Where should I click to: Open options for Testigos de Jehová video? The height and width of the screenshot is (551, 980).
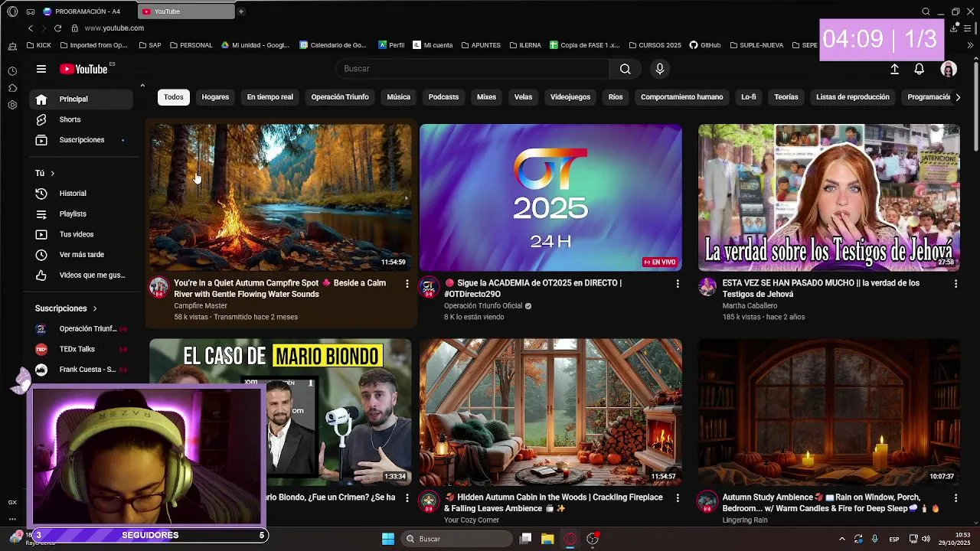955,284
